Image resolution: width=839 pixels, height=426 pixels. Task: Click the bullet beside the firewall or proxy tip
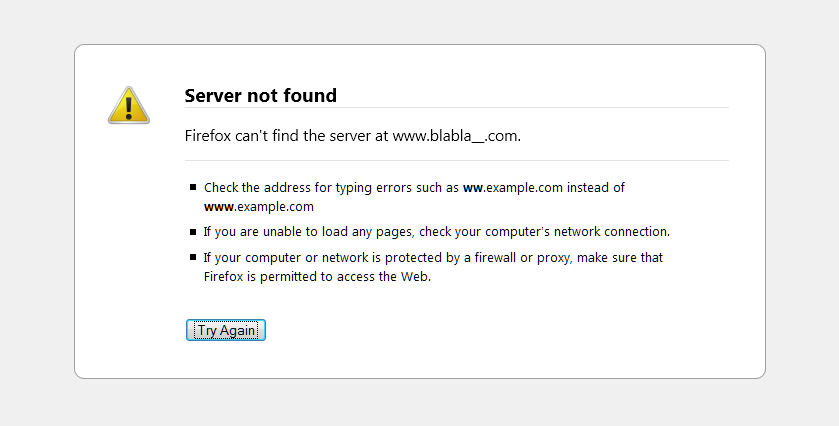click(x=193, y=257)
